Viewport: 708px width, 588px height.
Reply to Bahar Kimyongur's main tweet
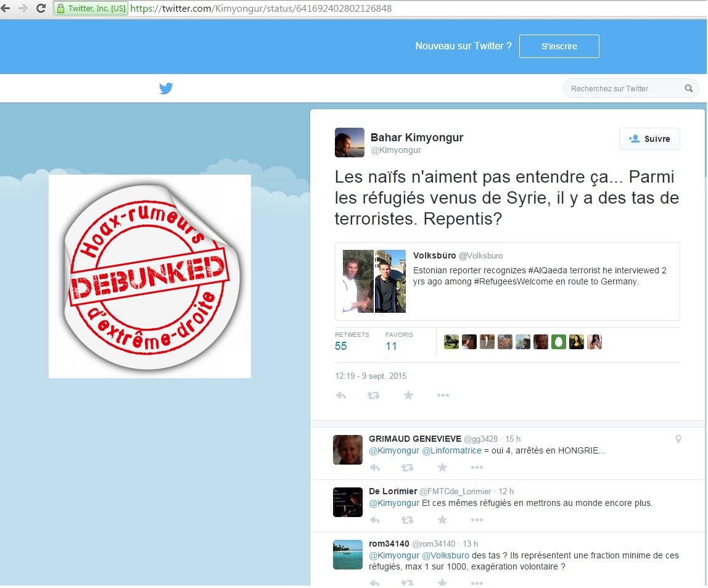(x=341, y=395)
